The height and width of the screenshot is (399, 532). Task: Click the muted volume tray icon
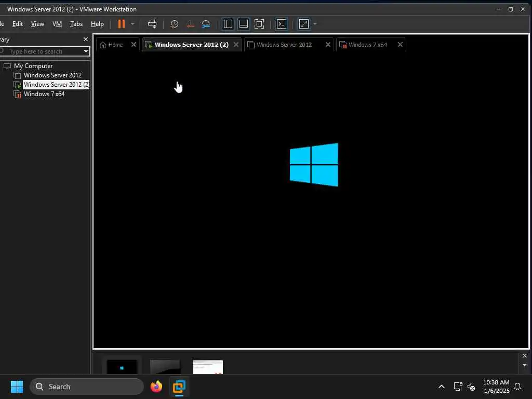click(471, 387)
